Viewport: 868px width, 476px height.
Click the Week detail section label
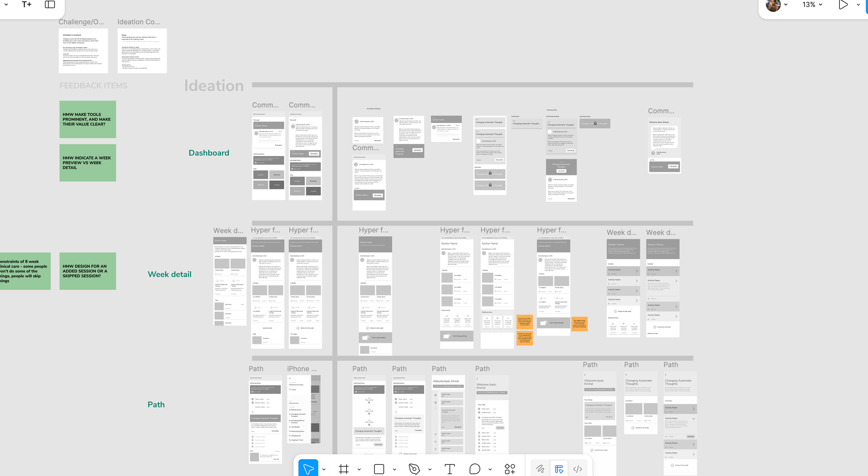tap(169, 274)
